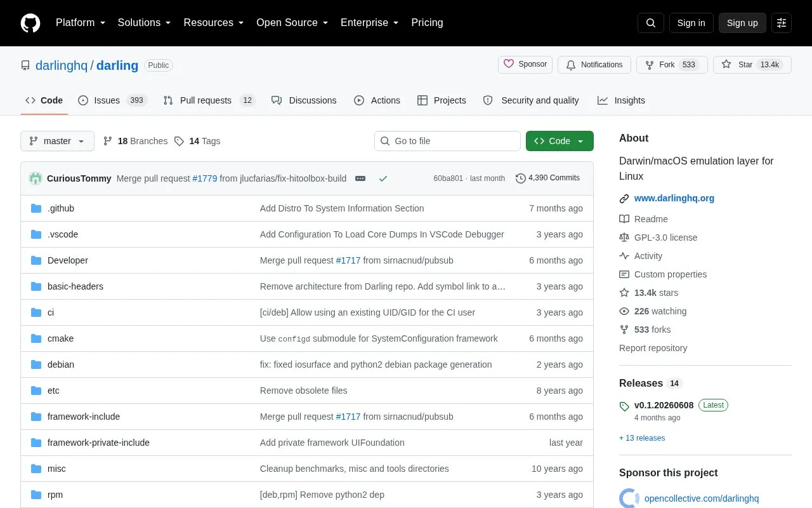Open the + 13 releases link
The width and height of the screenshot is (812, 508).
tap(642, 438)
